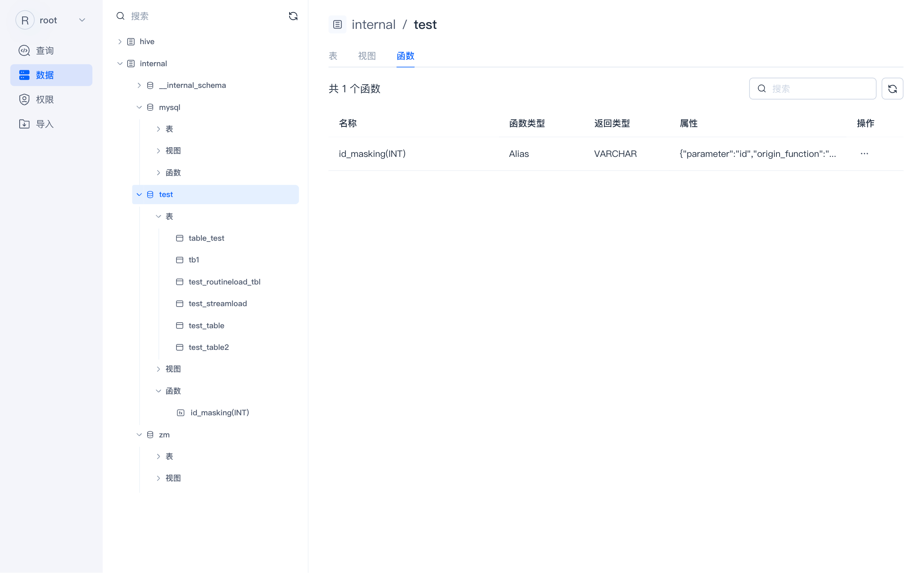The height and width of the screenshot is (573, 924).
Task: Click the catalog icon beside internal breadcrumb
Action: point(337,24)
